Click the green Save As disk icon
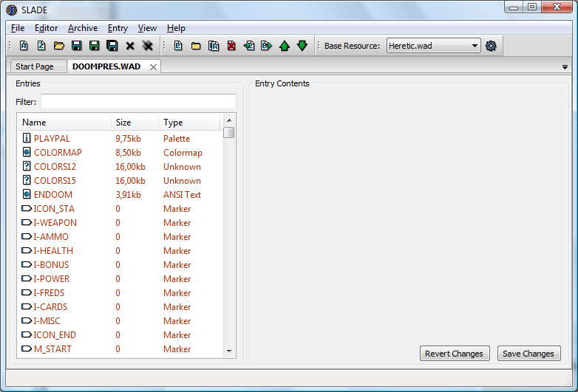578x392 pixels. click(95, 46)
